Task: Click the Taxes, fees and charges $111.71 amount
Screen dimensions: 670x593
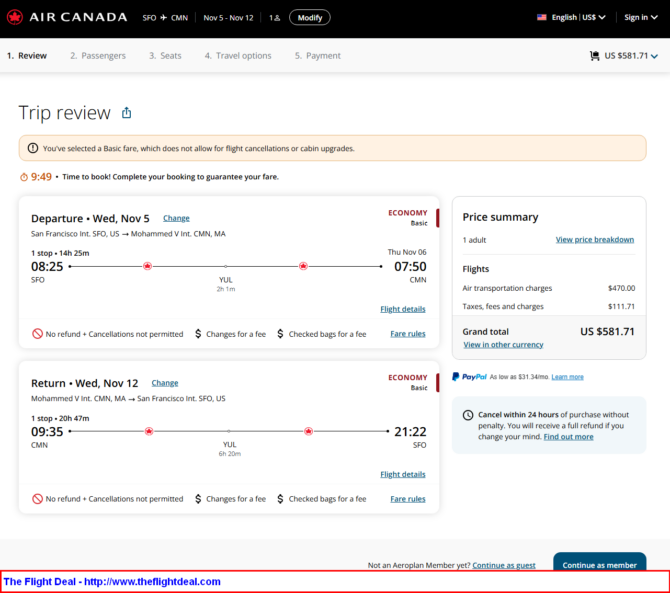Action: [x=621, y=306]
